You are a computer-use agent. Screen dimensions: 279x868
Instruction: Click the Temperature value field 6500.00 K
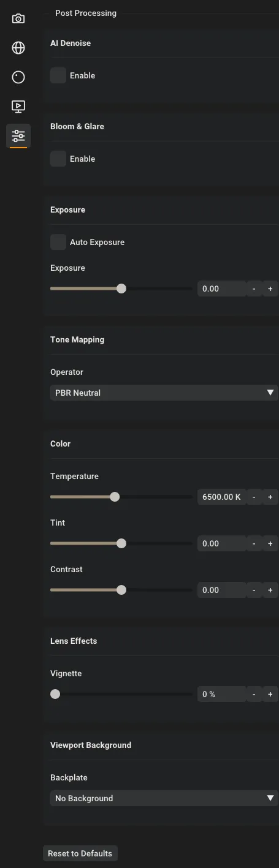221,497
